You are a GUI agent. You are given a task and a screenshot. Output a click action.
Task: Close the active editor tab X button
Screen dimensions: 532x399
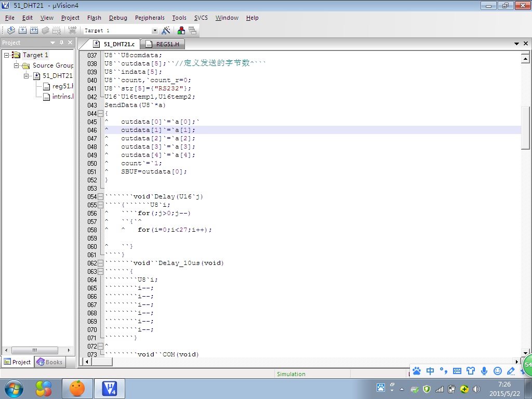pyautogui.click(x=526, y=44)
